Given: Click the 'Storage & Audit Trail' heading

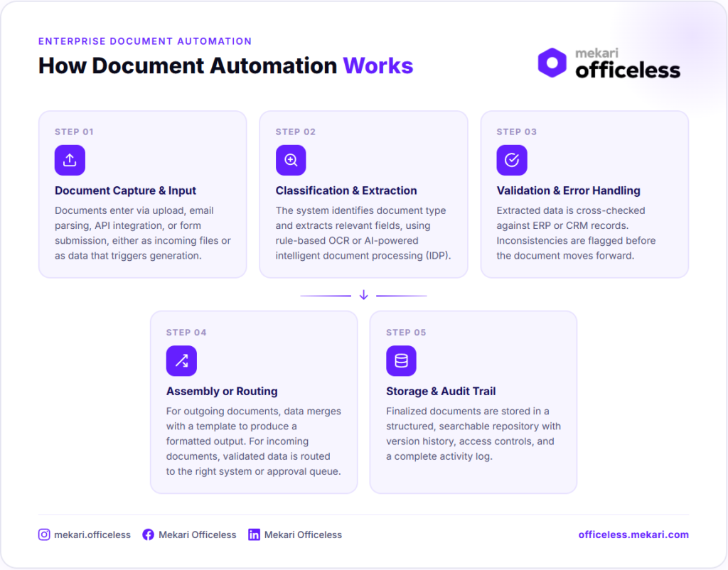Looking at the screenshot, I should pos(441,392).
